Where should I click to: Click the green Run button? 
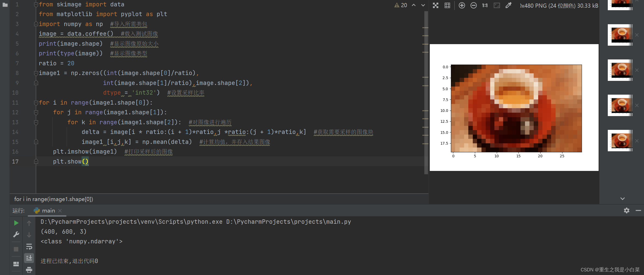pos(16,223)
